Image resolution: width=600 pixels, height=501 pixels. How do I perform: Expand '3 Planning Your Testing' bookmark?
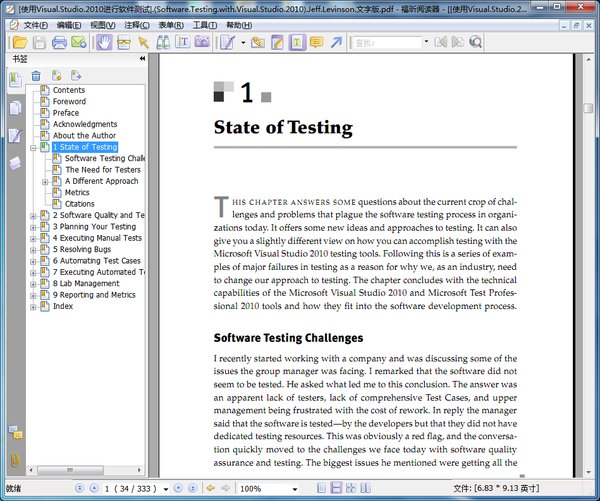click(x=33, y=227)
